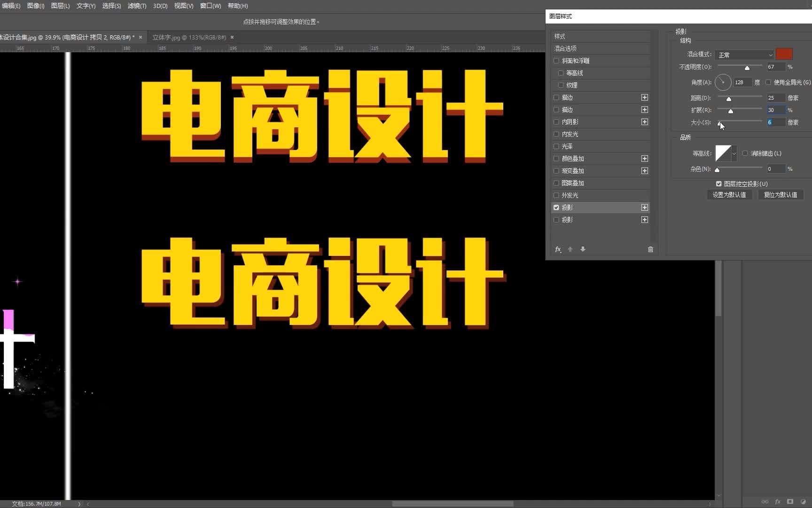Click the angle dial for 角度 setting
The height and width of the screenshot is (508, 812).
[723, 82]
